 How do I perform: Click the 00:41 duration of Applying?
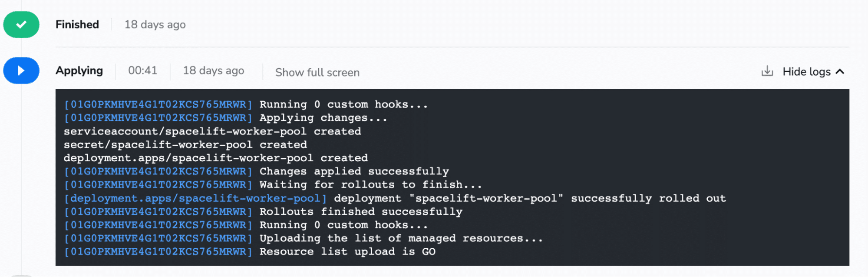(142, 70)
